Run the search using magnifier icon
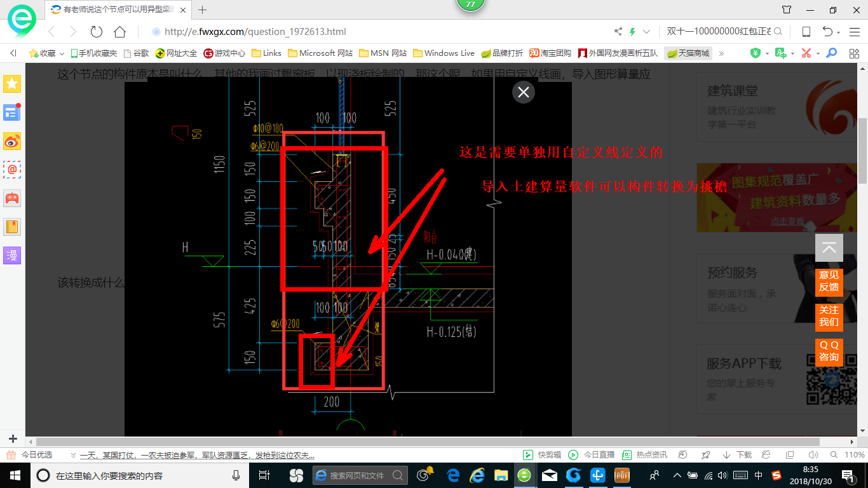The image size is (868, 488). coord(778,32)
